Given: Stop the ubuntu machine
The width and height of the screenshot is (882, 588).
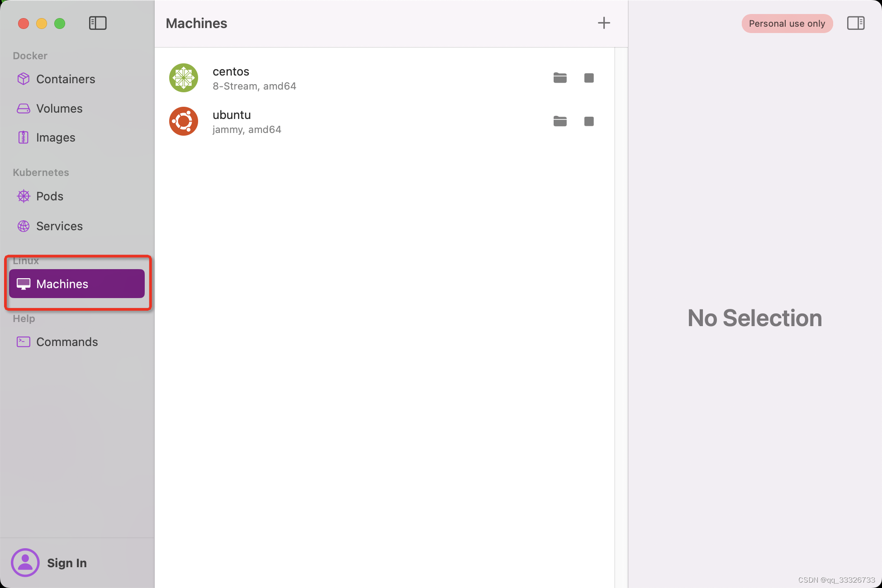Looking at the screenshot, I should point(589,121).
